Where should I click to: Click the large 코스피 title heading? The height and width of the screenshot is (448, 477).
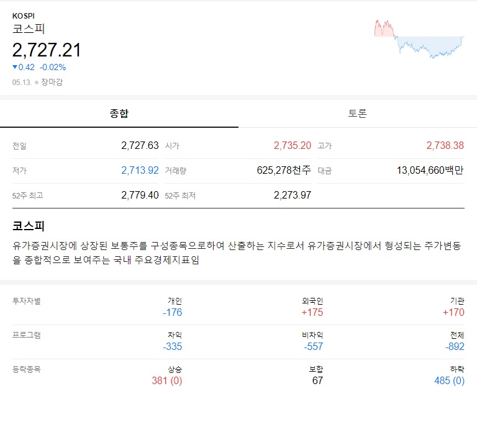click(x=29, y=29)
